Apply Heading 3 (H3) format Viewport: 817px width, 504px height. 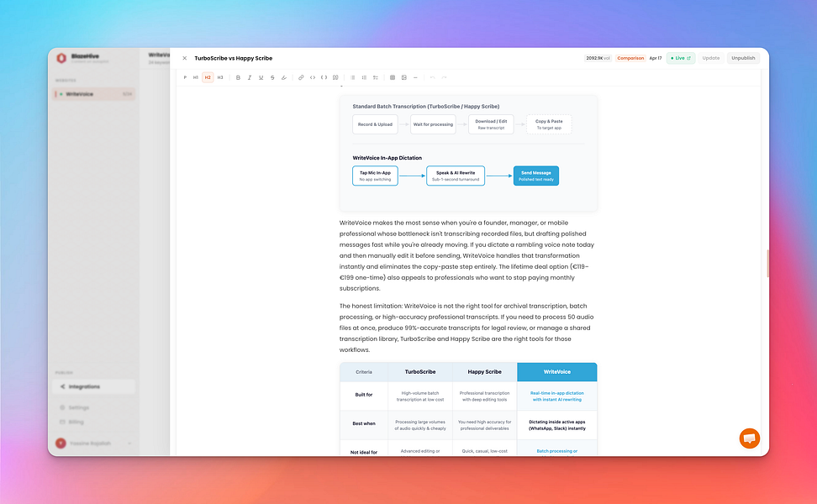(x=220, y=77)
